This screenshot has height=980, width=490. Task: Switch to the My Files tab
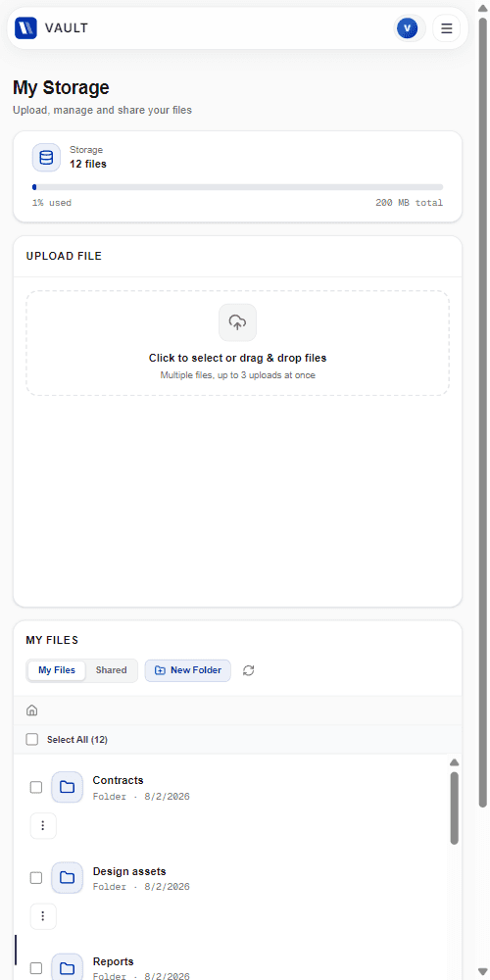(x=57, y=670)
